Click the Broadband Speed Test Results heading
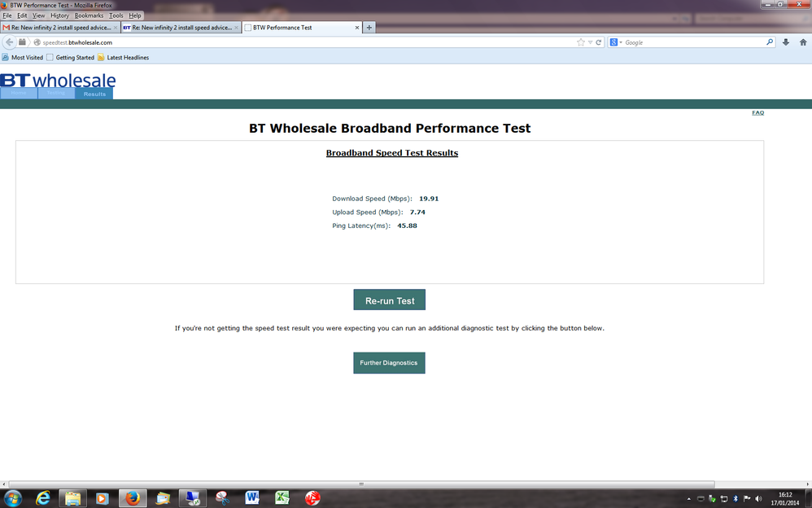Viewport: 812px width, 508px height. [392, 153]
